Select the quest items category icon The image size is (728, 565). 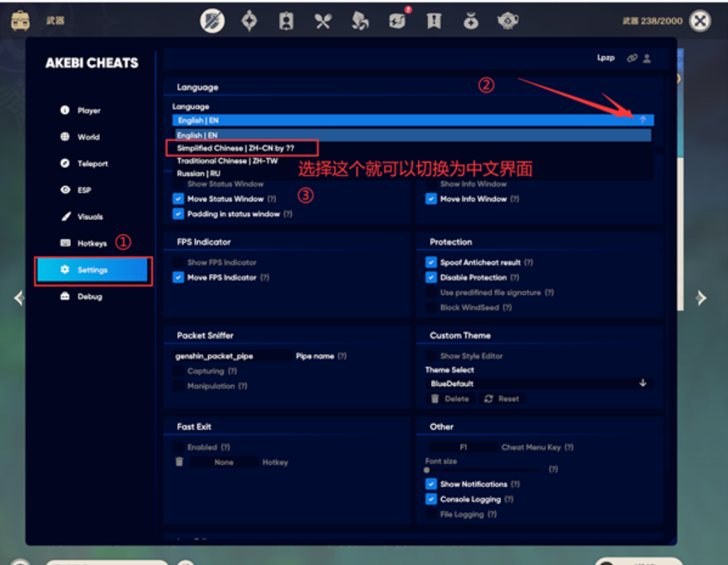pyautogui.click(x=434, y=21)
